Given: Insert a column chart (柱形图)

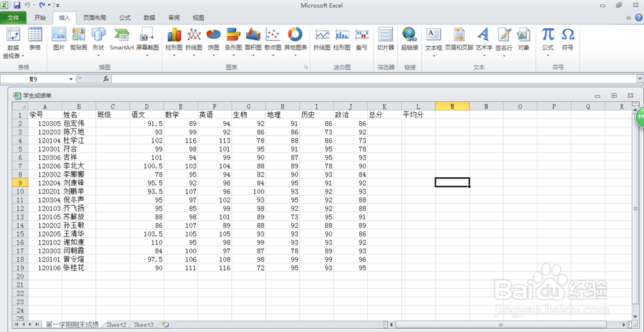Looking at the screenshot, I should [x=174, y=42].
